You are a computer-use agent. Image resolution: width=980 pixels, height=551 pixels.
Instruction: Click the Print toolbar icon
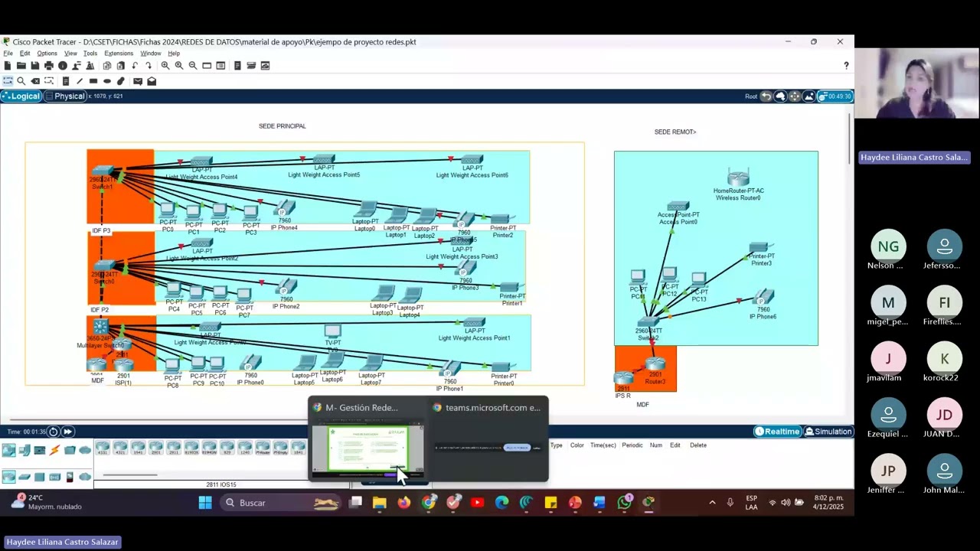tap(49, 66)
